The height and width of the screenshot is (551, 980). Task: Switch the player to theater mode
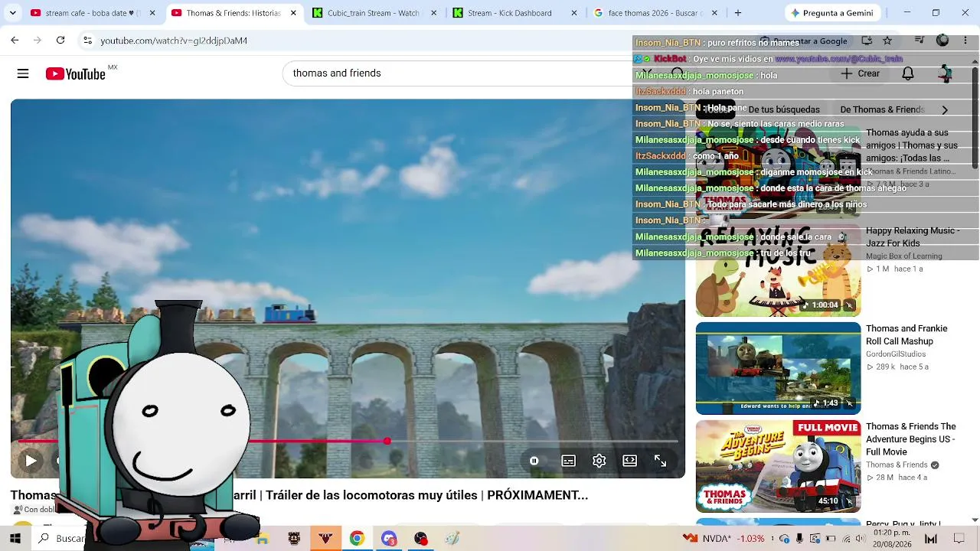coord(629,461)
